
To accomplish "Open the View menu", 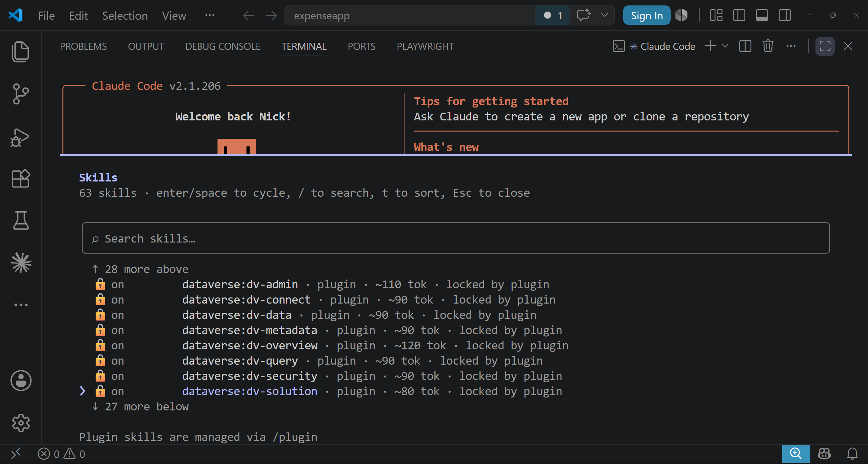I will [174, 16].
